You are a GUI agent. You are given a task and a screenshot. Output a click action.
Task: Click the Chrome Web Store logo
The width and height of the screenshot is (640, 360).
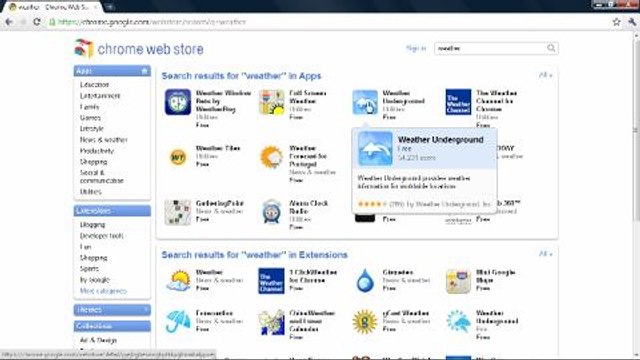click(139, 49)
